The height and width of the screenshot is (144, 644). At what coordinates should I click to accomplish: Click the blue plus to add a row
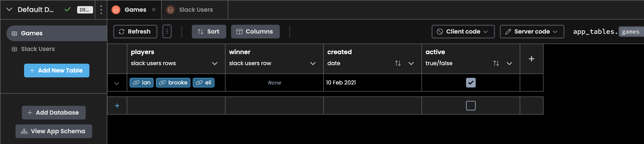click(117, 106)
